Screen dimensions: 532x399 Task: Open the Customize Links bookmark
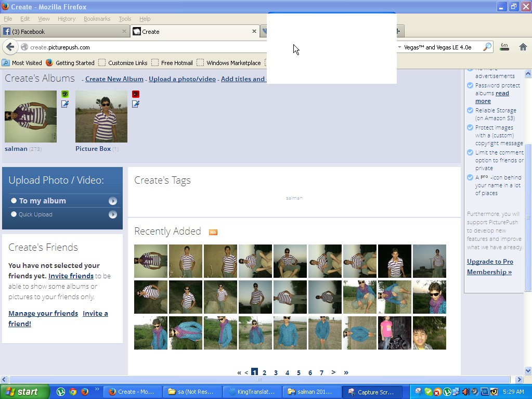[x=123, y=63]
